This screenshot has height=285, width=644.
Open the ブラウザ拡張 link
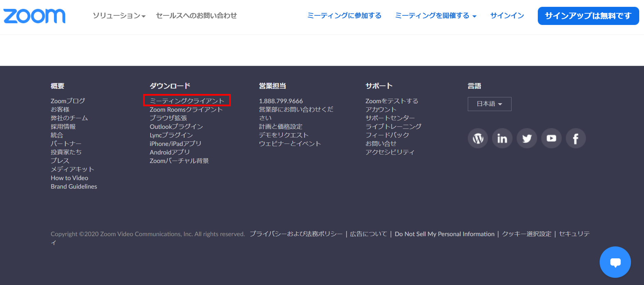pyautogui.click(x=168, y=118)
